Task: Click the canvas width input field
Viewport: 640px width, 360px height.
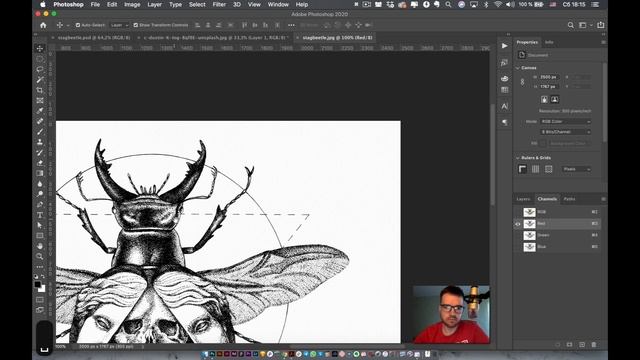Action: coord(548,77)
